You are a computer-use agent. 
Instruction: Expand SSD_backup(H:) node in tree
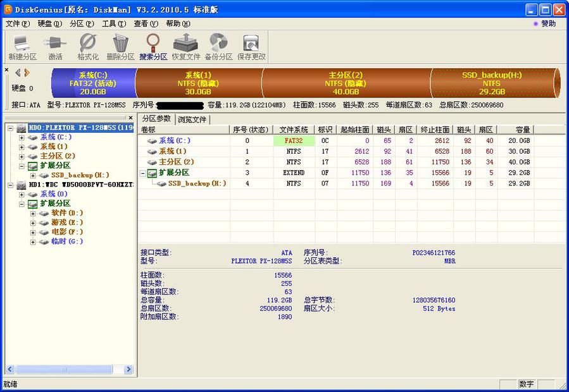(33, 176)
